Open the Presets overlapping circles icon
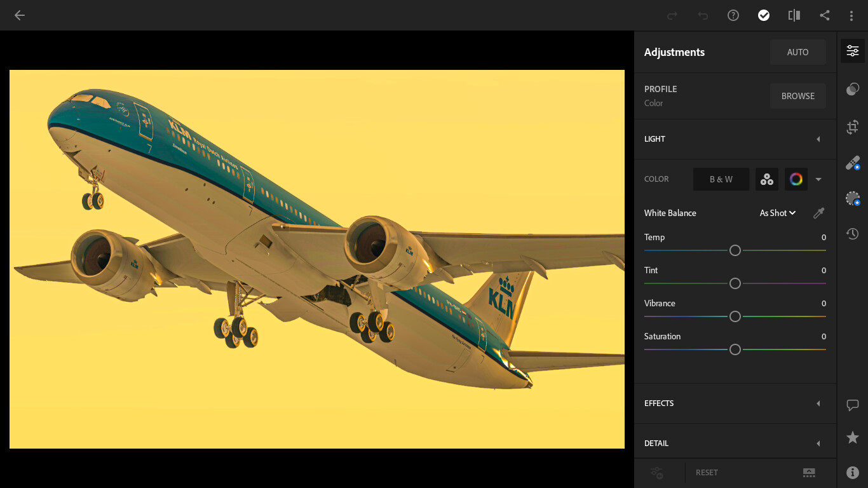The width and height of the screenshot is (868, 488). pos(853,90)
